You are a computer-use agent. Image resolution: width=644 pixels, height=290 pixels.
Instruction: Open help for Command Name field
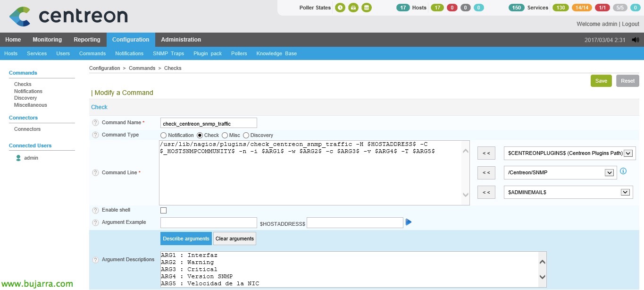[x=95, y=123]
